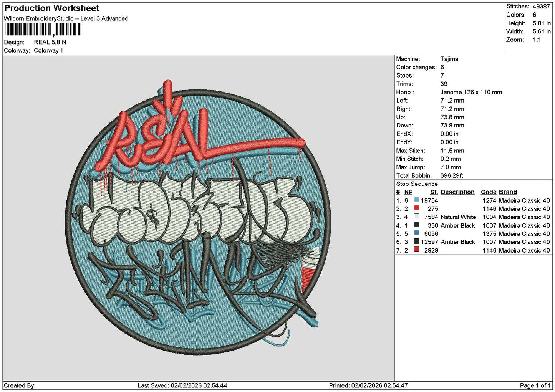Select the "Right:" label

click(x=404, y=109)
